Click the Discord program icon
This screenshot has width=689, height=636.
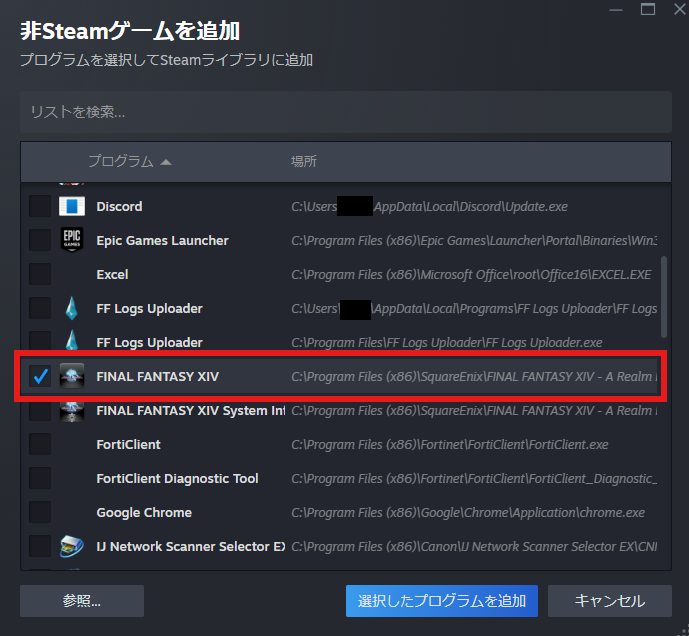pyautogui.click(x=72, y=206)
